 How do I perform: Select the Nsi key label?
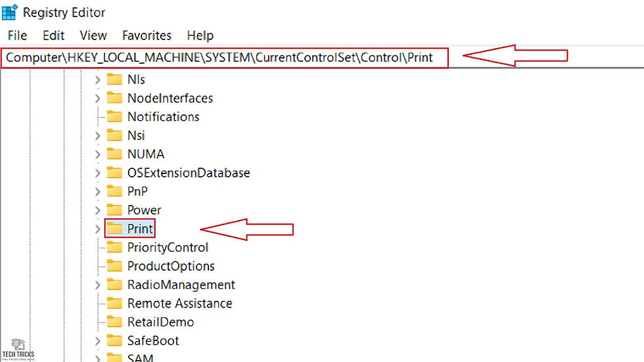(x=136, y=136)
